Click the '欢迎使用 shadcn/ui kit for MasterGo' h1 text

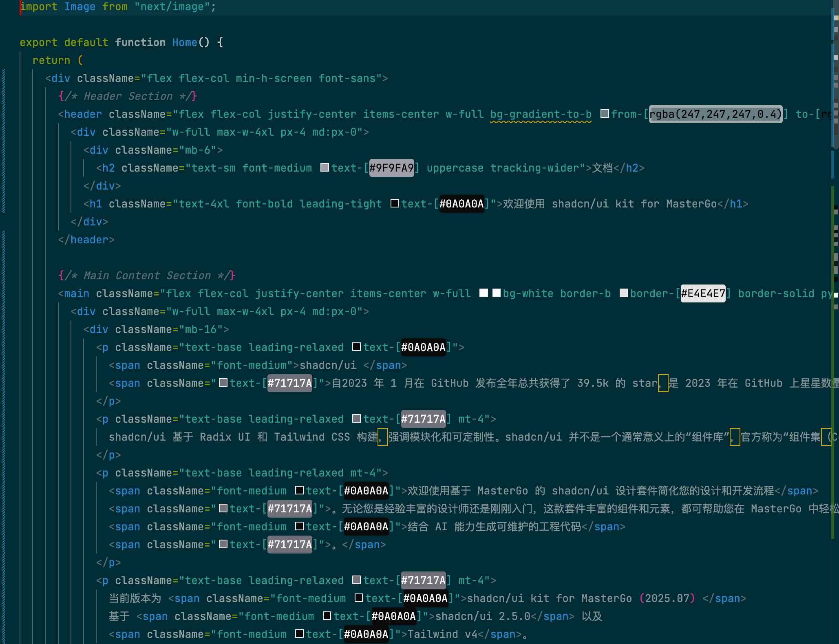(609, 204)
